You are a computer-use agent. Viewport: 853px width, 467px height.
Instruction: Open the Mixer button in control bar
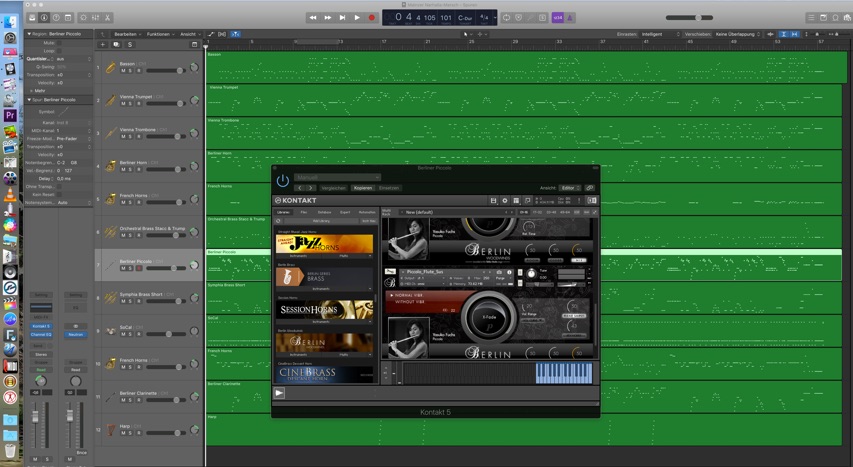pos(95,17)
